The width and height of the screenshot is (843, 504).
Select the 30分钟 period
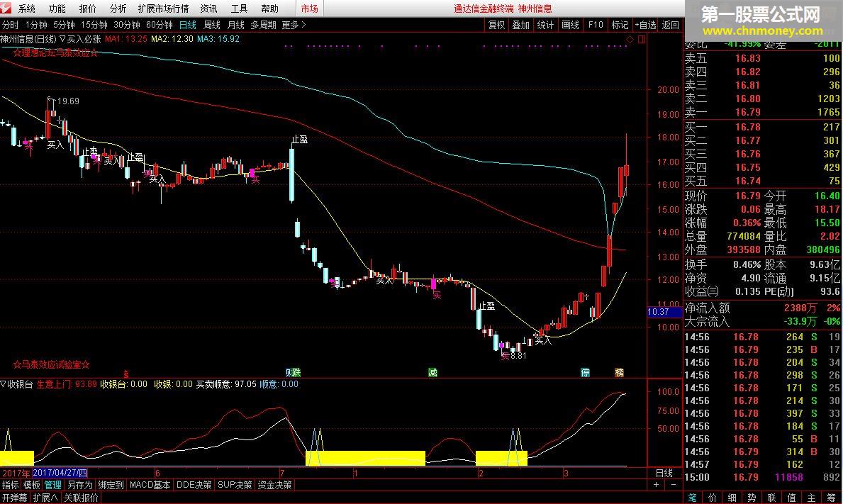click(x=127, y=25)
